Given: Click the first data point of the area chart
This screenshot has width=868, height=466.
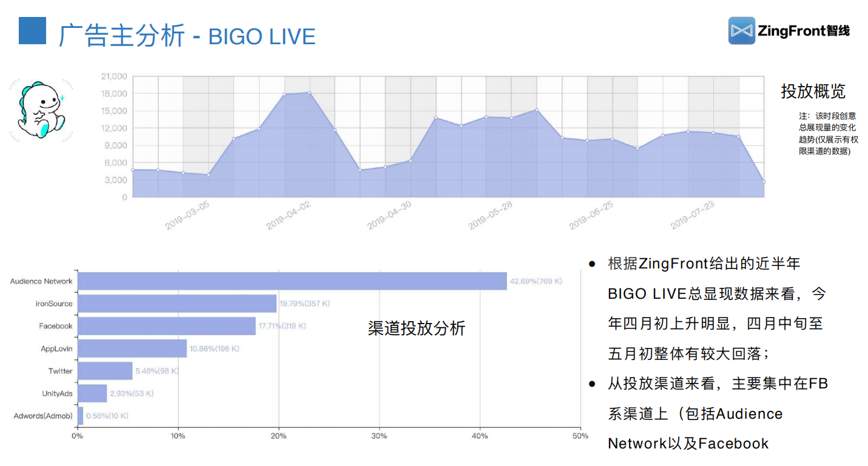Looking at the screenshot, I should click(133, 170).
